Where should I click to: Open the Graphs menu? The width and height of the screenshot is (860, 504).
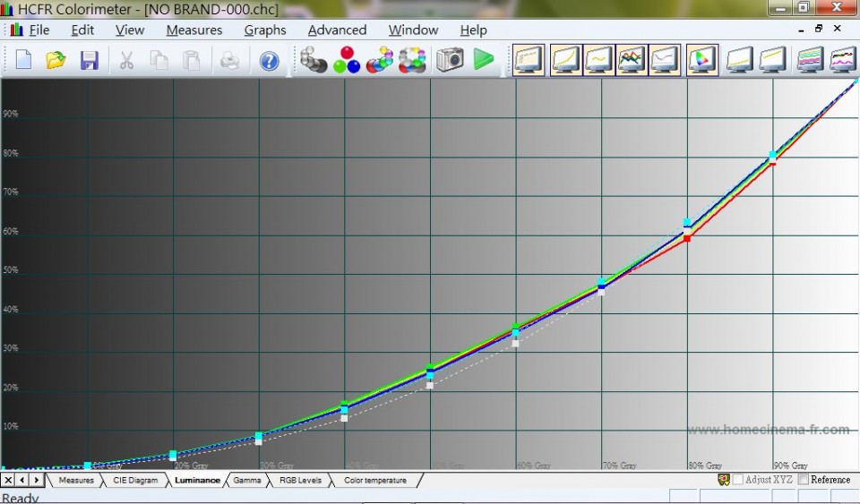pyautogui.click(x=265, y=30)
